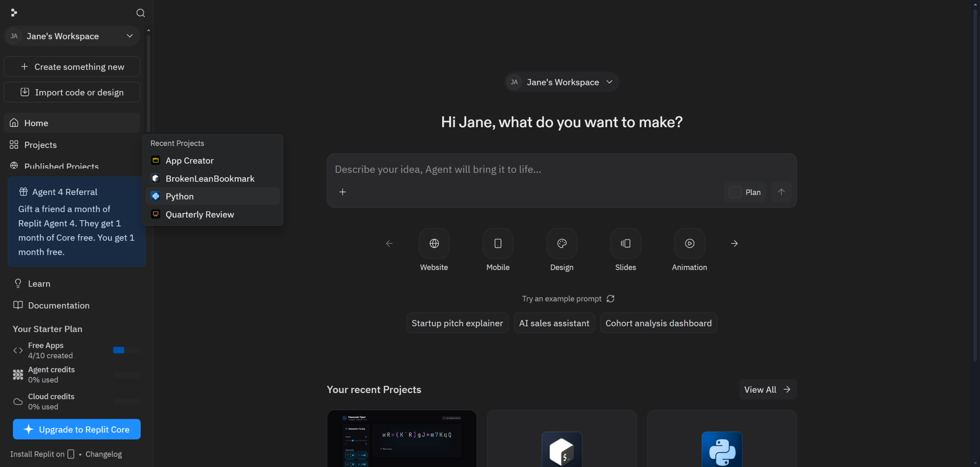Open View All recent projects
The height and width of the screenshot is (467, 980).
click(767, 390)
